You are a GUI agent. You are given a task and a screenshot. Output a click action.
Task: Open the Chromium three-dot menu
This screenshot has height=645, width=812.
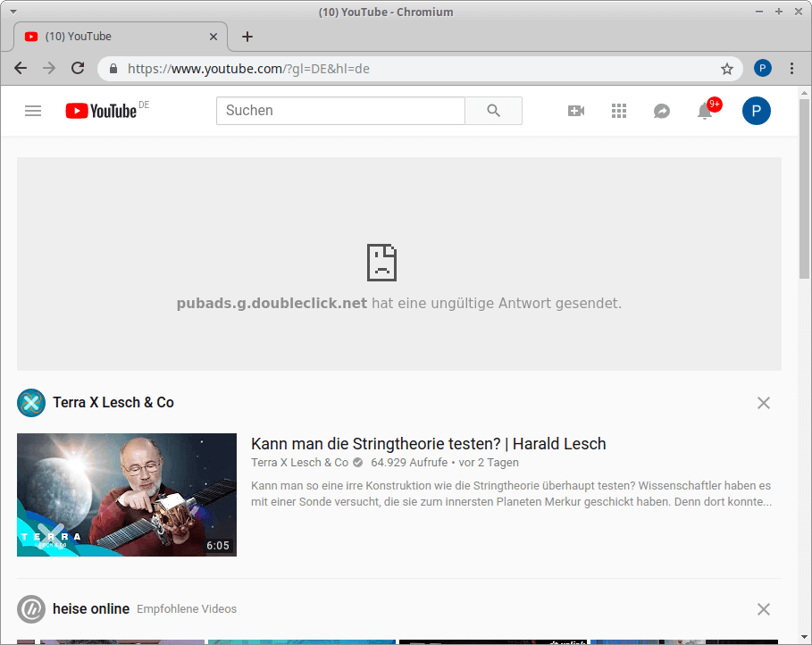coord(791,69)
